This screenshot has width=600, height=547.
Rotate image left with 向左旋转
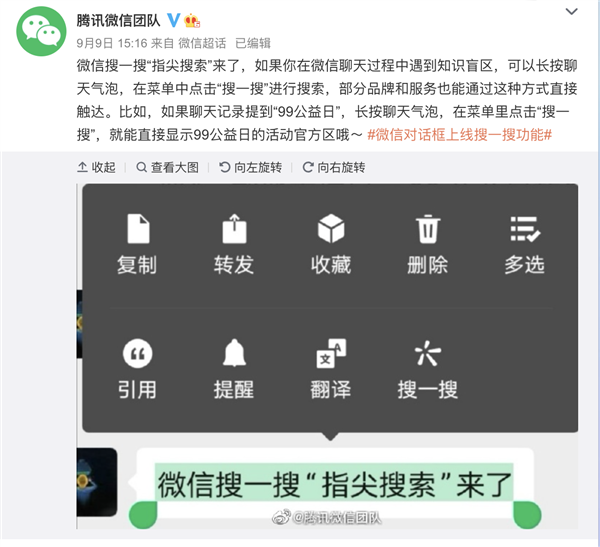251,167
